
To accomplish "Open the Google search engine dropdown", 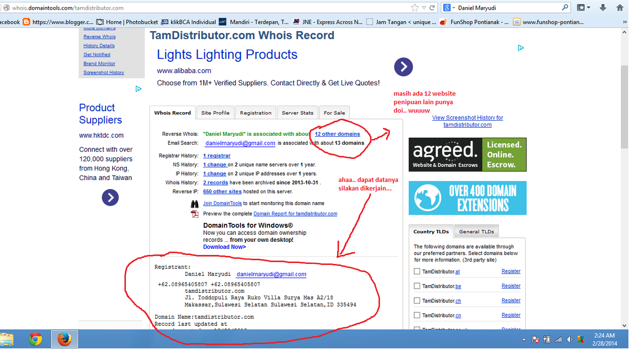I will pyautogui.click(x=449, y=8).
